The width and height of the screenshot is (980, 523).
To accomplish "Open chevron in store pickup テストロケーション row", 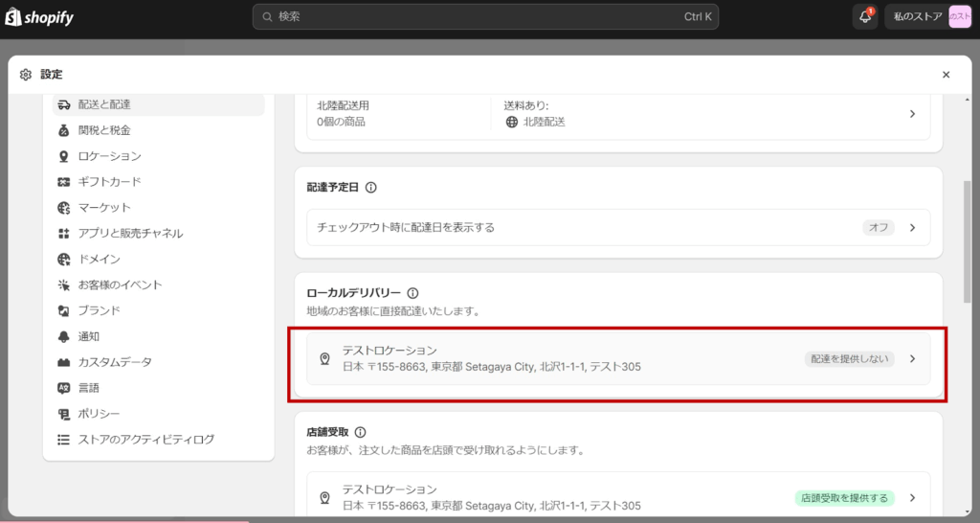I will [912, 498].
